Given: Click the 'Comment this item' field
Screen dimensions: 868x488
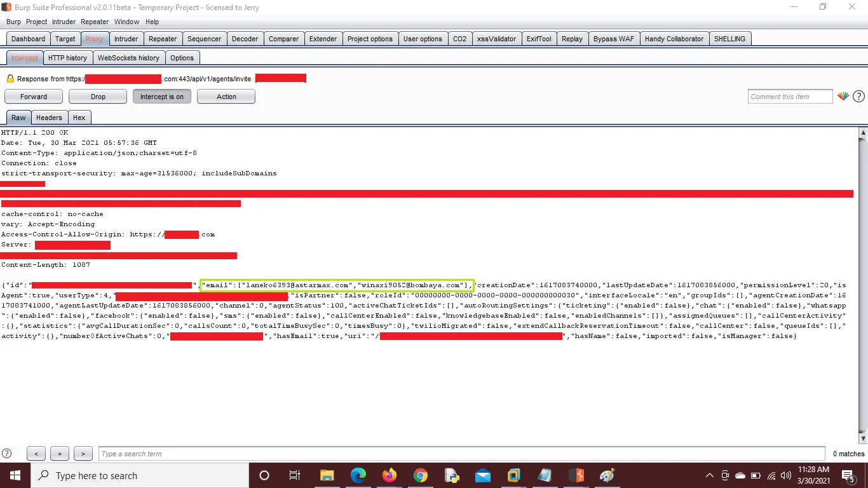Looking at the screenshot, I should [x=790, y=97].
